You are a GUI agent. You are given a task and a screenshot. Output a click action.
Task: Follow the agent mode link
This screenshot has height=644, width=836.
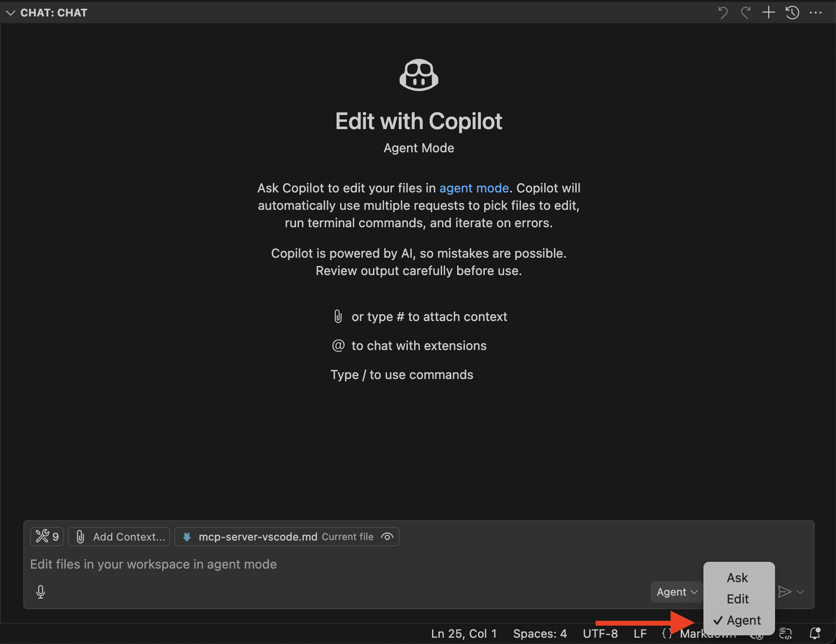474,188
